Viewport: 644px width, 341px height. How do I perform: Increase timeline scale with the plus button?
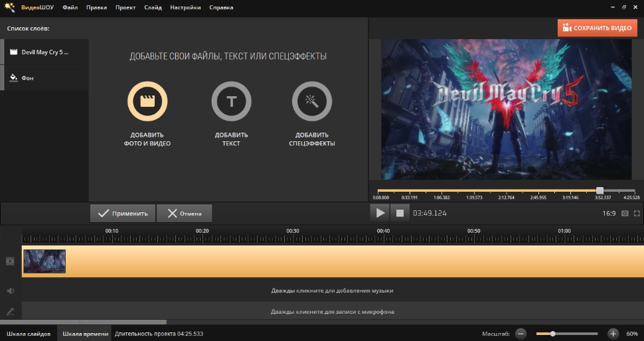point(613,334)
